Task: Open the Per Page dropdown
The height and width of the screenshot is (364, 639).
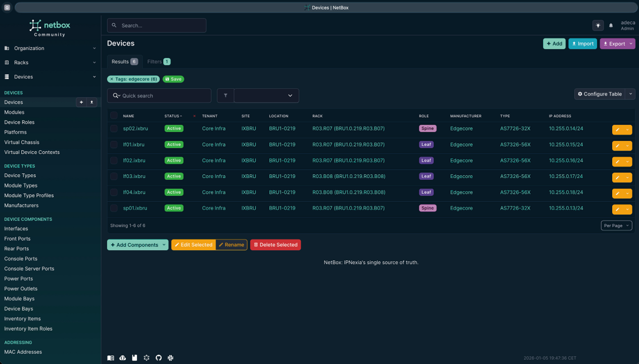Action: [616, 225]
